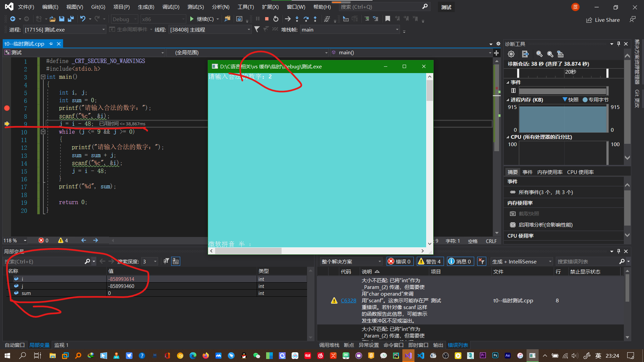Screen dimensions: 644x362
Task: Switch to the 监视 1 tab
Action: 61,345
